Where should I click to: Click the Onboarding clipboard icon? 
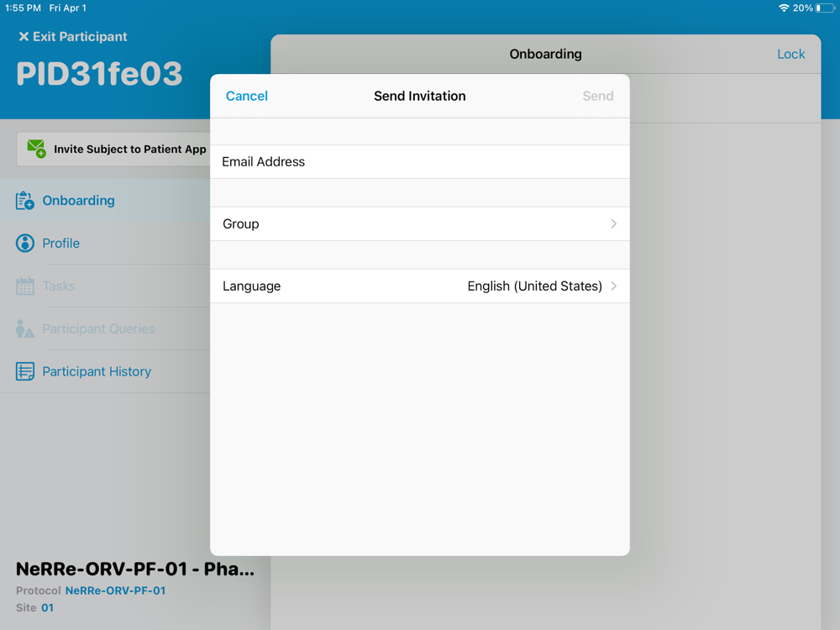24,201
